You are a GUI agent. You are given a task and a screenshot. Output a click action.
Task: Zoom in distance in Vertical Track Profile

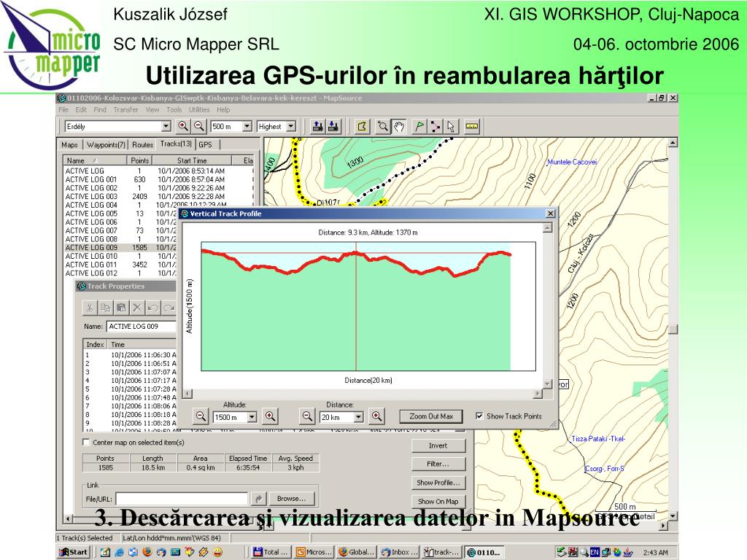(x=376, y=416)
